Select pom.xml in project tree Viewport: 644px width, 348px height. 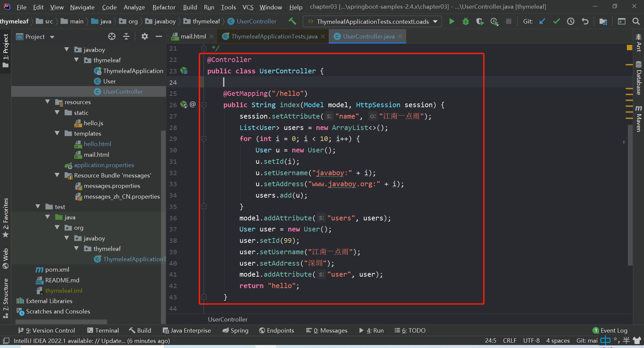click(x=57, y=269)
